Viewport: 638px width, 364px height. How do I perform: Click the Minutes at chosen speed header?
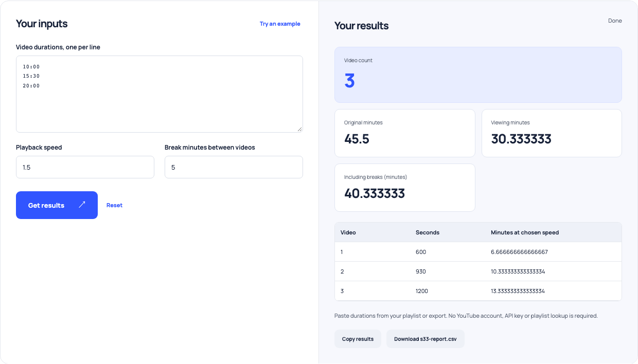(x=525, y=232)
